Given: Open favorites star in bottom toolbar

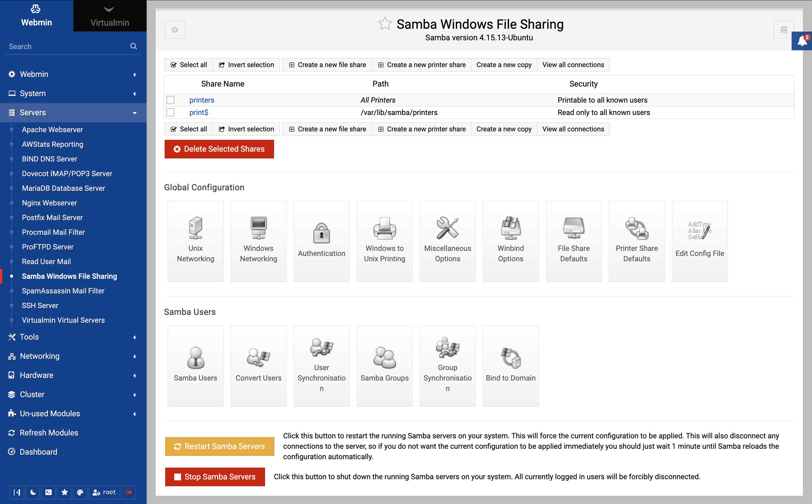Looking at the screenshot, I should [65, 492].
